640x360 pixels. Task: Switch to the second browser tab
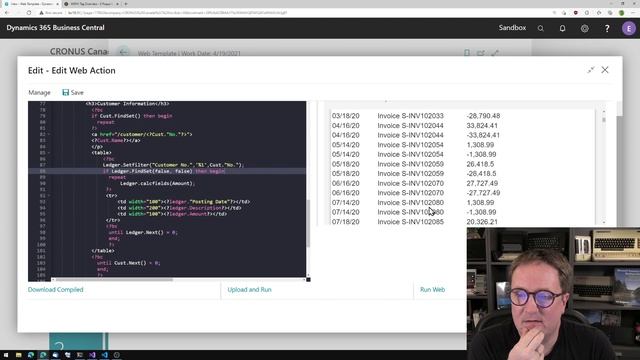[90, 4]
